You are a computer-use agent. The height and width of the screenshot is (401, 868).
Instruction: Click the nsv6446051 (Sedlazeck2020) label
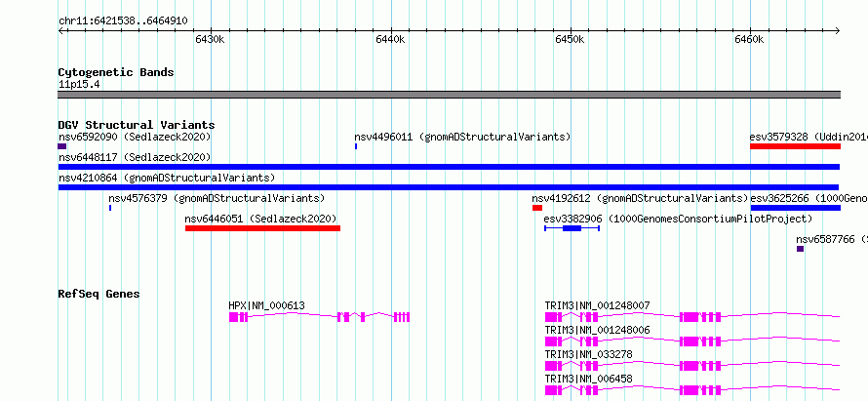260,219
